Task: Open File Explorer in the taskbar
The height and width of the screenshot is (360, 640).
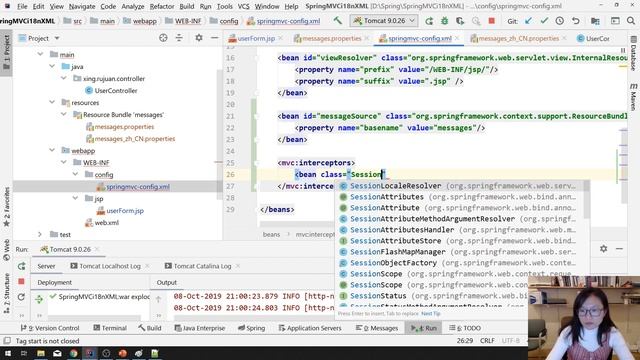Action: 41,353
